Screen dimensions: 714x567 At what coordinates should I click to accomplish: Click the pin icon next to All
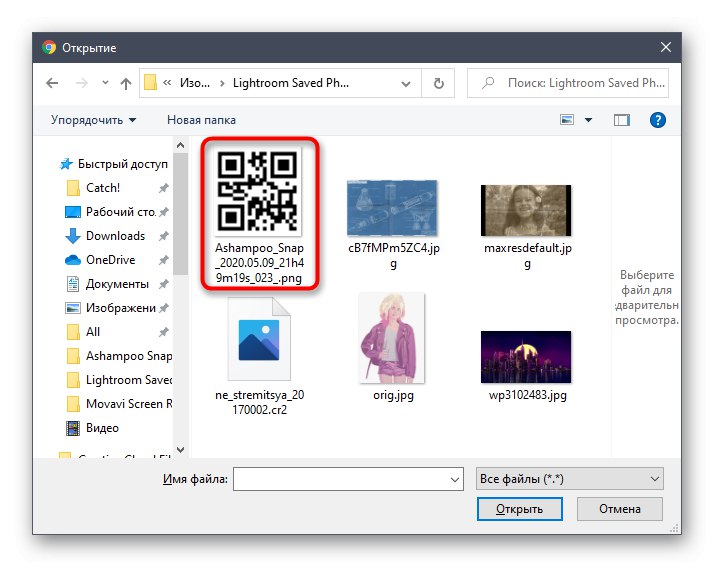tap(163, 332)
